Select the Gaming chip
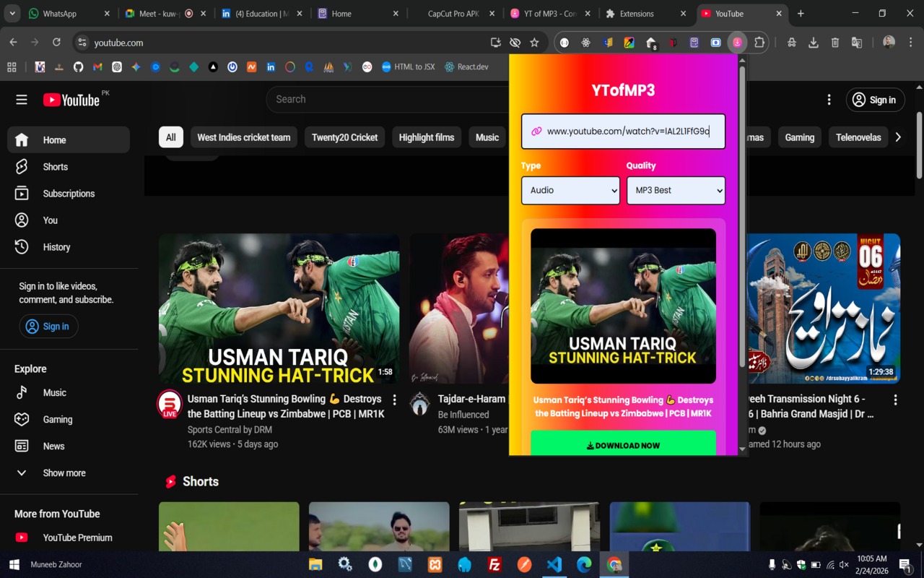The width and height of the screenshot is (924, 578). click(800, 137)
